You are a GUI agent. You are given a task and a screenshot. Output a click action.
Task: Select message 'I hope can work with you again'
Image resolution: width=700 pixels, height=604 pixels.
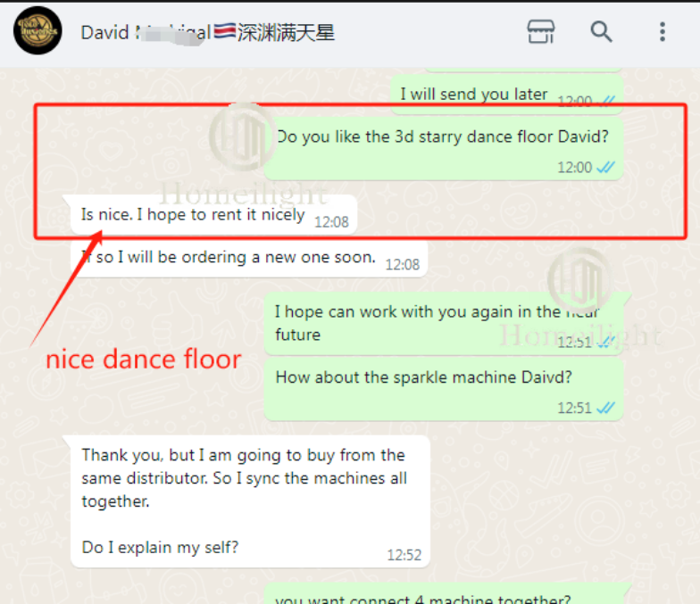pyautogui.click(x=443, y=323)
